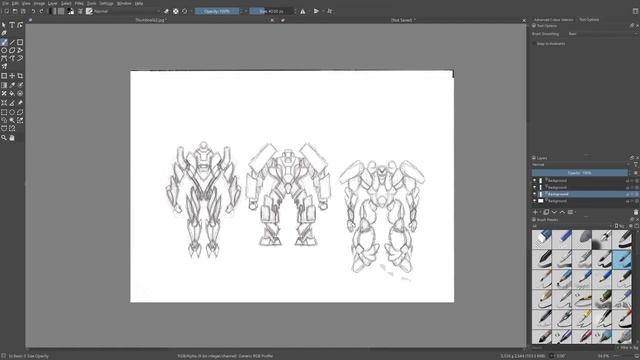Screen dimensions: 640x360
Task: Add a new layer with plus button
Action: pos(535,212)
